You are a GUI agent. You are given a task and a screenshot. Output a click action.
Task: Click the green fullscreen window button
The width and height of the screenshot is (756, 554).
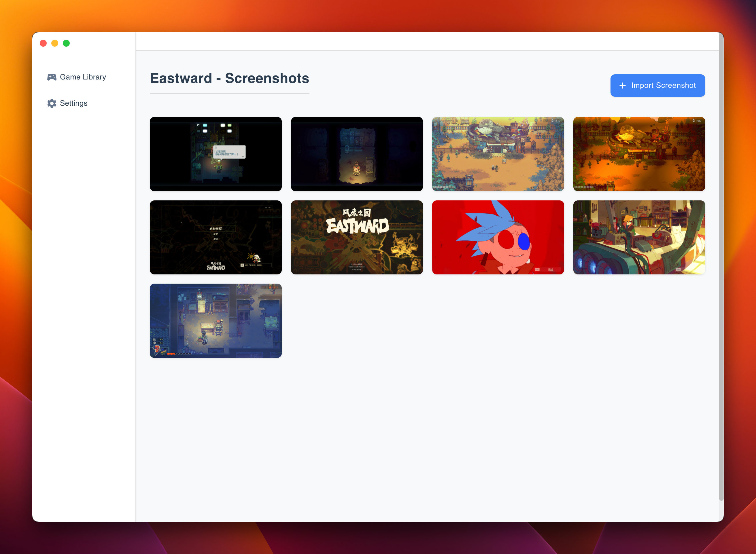coord(66,43)
